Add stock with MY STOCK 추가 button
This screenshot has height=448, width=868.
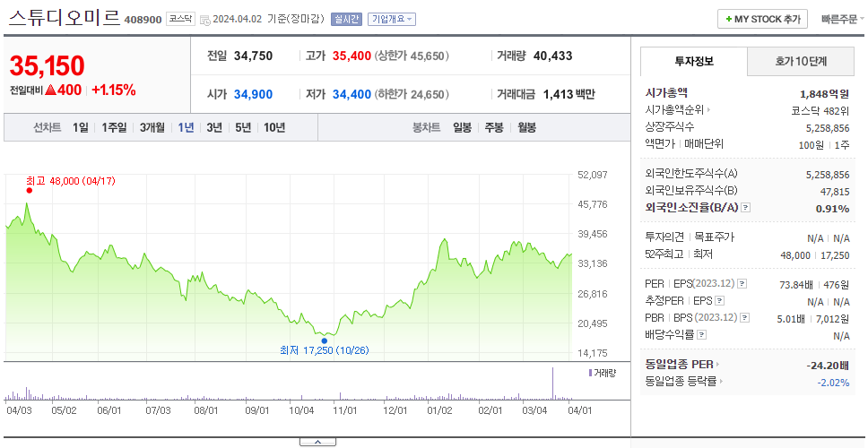coord(762,19)
